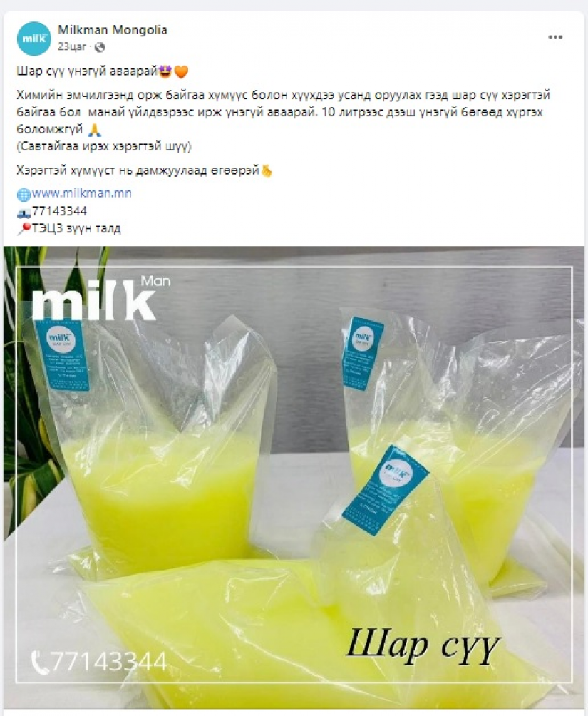Screen dimensions: 588x716
Task: Click the red pin location emoji
Action: (x=24, y=229)
